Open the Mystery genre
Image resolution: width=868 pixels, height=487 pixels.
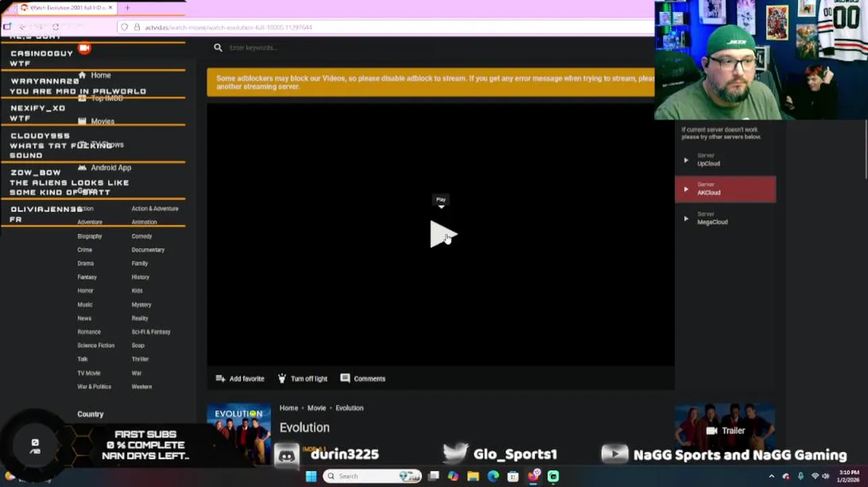[141, 304]
